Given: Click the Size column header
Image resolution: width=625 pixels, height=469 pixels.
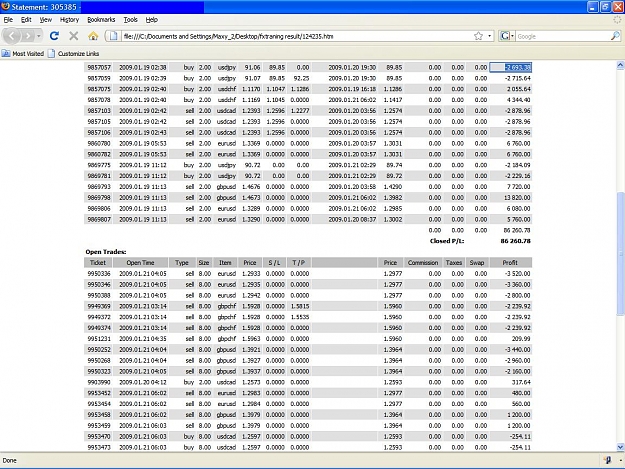Looking at the screenshot, I should pos(204,263).
